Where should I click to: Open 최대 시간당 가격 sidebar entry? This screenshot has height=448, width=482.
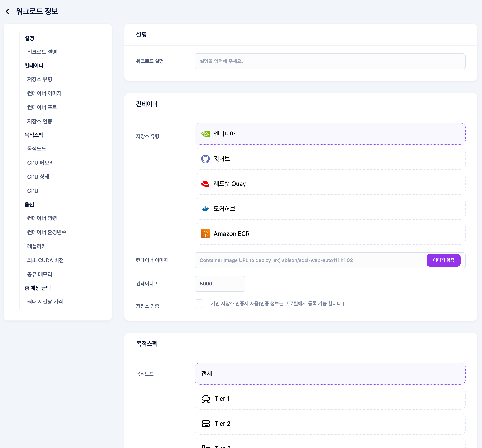coord(45,302)
